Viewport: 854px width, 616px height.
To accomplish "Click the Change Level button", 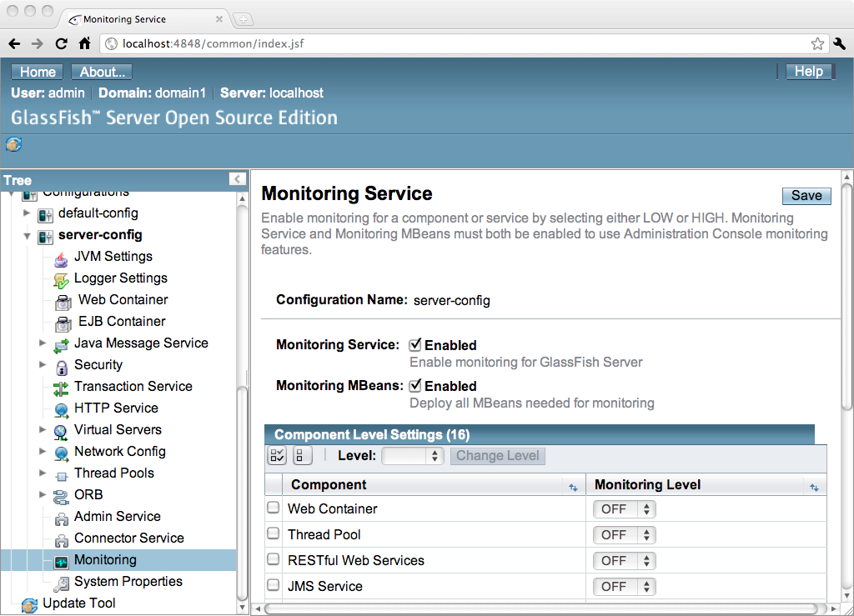I will pos(497,455).
